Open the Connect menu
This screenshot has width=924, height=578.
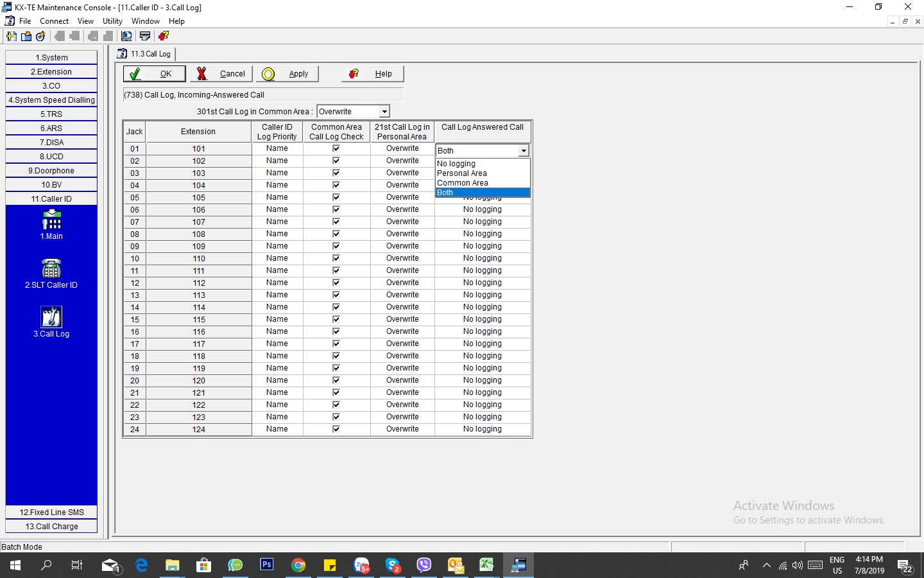[54, 21]
